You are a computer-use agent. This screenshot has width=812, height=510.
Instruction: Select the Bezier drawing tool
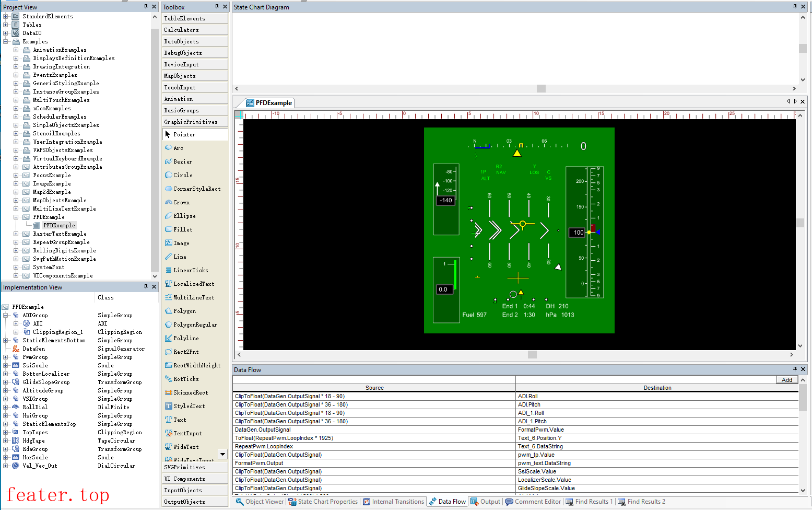point(182,161)
